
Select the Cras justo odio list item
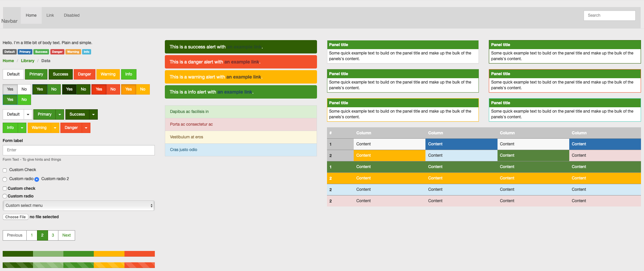click(241, 150)
